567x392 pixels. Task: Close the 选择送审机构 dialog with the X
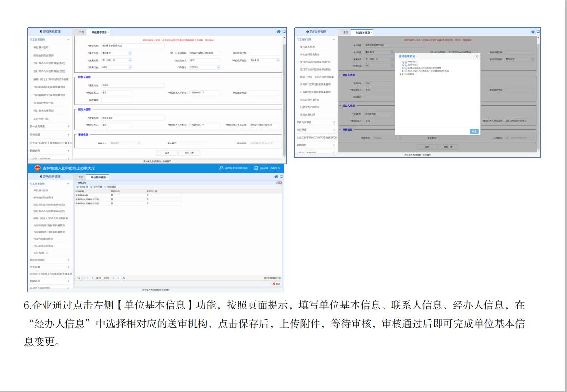(x=477, y=57)
